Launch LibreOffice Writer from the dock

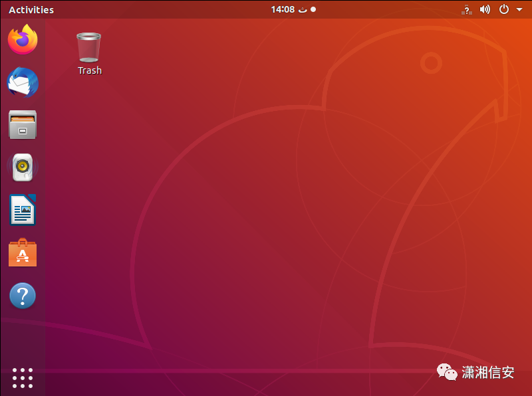point(23,210)
